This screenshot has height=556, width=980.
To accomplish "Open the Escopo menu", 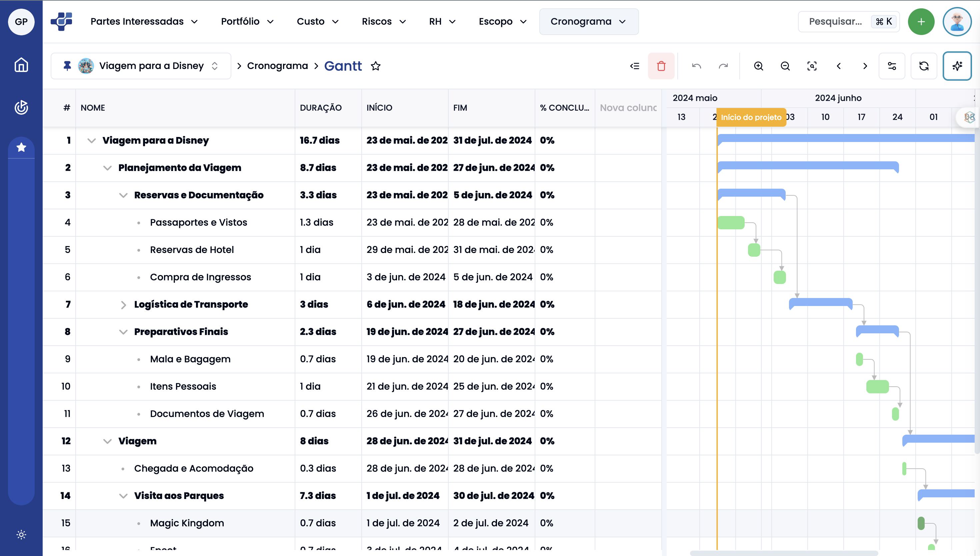I will tap(502, 21).
